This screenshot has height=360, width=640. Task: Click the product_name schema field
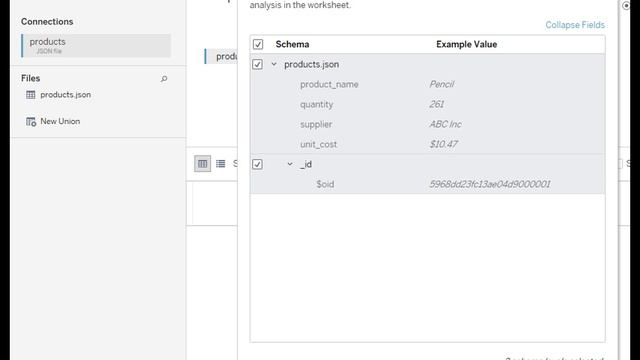(x=329, y=84)
